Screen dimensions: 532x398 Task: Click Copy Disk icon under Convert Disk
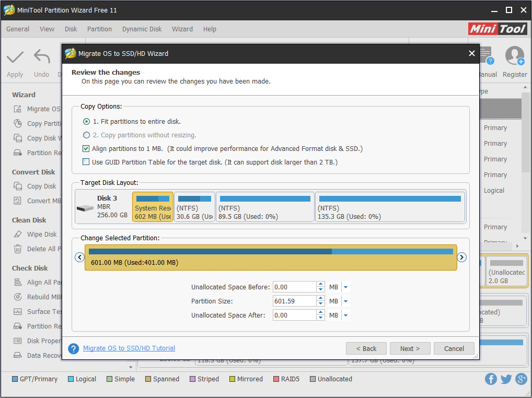click(x=18, y=186)
